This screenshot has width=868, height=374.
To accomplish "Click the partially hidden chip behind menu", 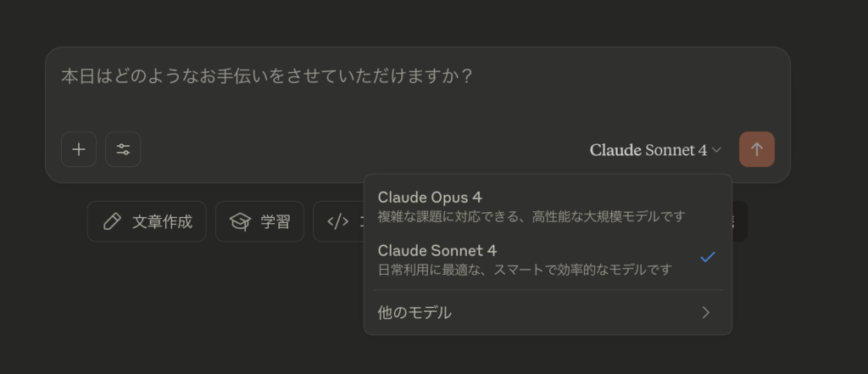I will (x=740, y=221).
